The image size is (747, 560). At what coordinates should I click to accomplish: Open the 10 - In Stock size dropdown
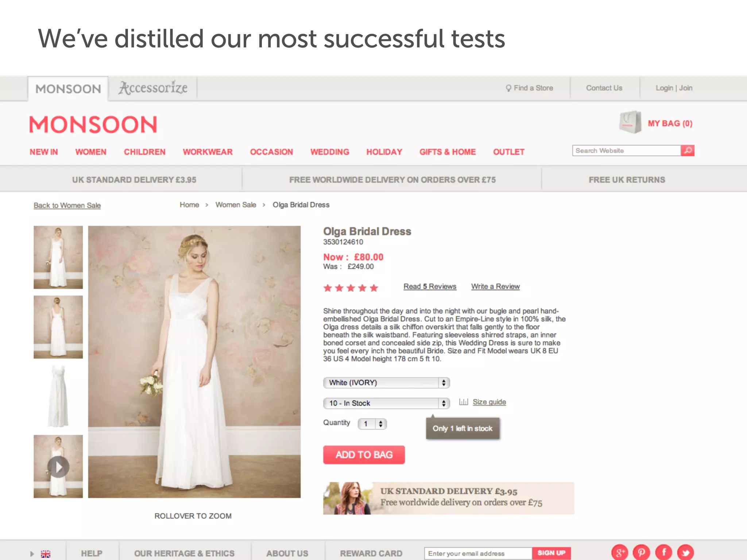[x=386, y=403]
